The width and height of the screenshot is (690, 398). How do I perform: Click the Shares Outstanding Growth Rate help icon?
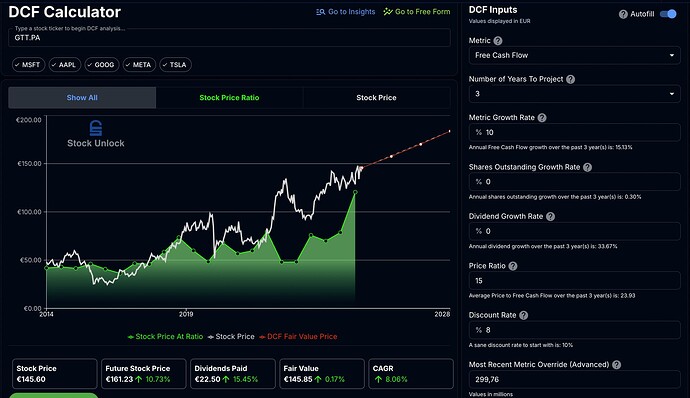point(587,167)
